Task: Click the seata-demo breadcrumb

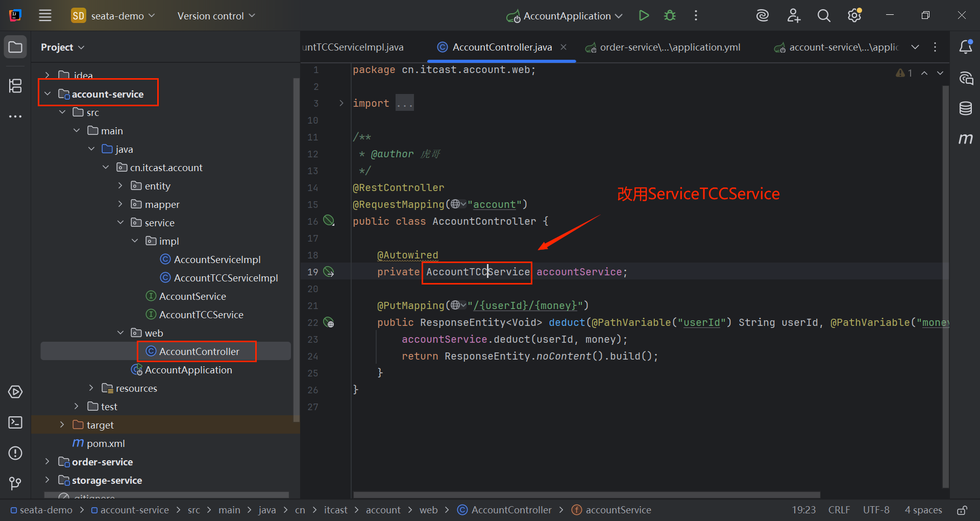Action: pyautogui.click(x=41, y=510)
